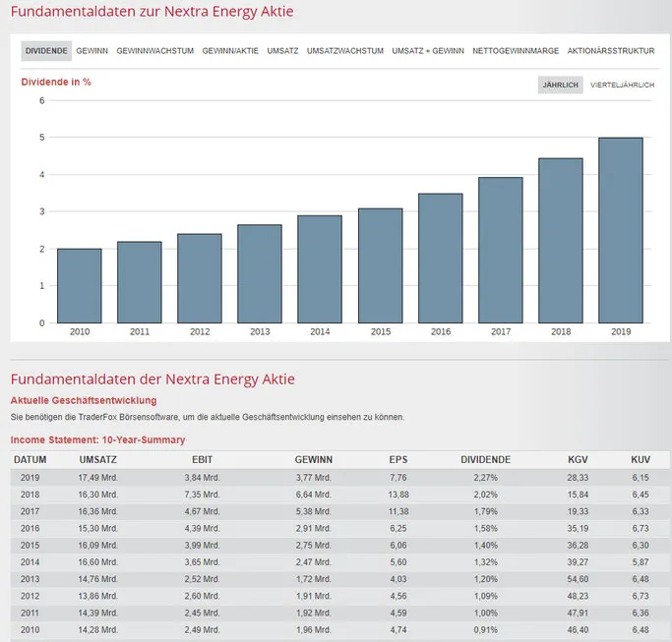Click the 2,45 Mrd. EBIT value
672x642 pixels.
point(203,613)
